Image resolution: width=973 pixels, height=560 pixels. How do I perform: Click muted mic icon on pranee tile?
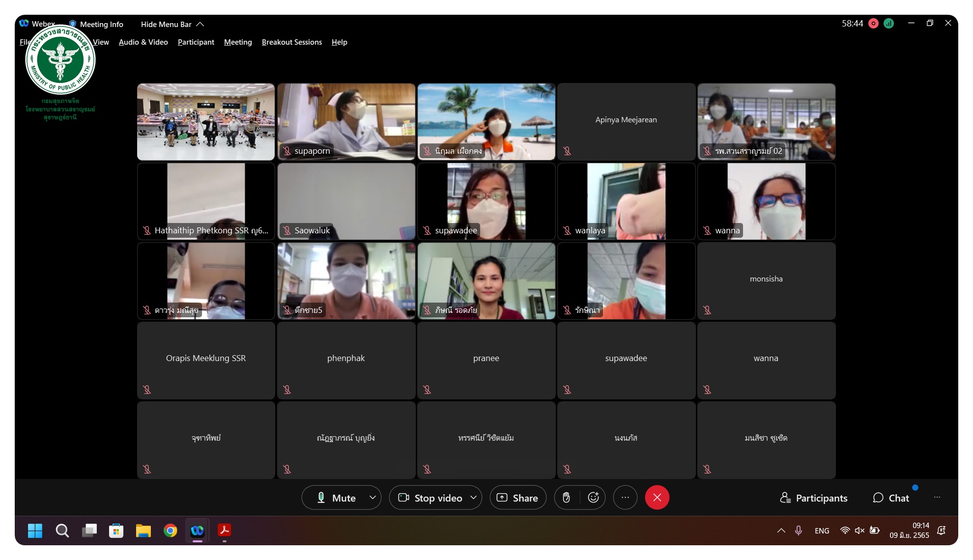pyautogui.click(x=427, y=390)
